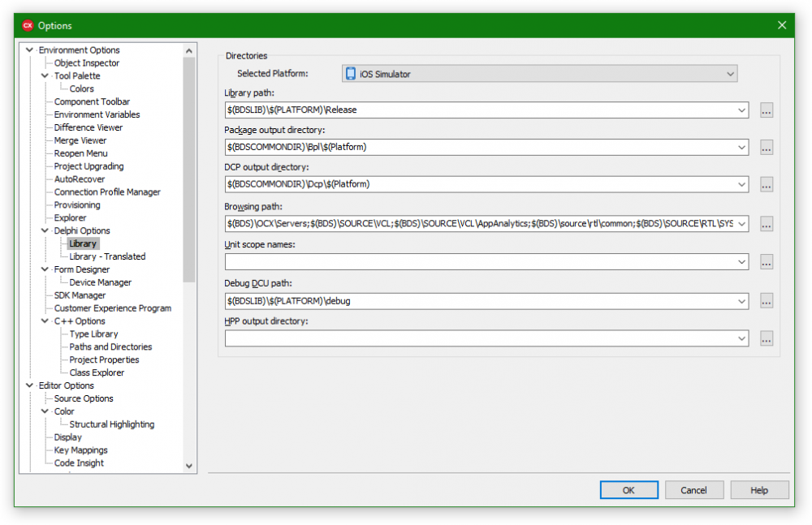This screenshot has width=812, height=525.
Task: Open the Environment Variables page
Action: [97, 115]
